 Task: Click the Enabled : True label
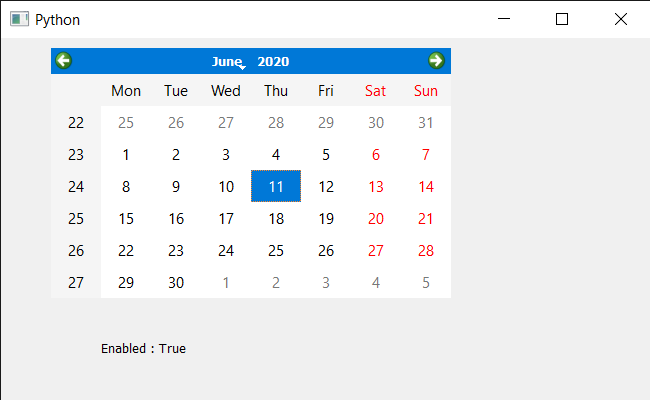coord(143,349)
